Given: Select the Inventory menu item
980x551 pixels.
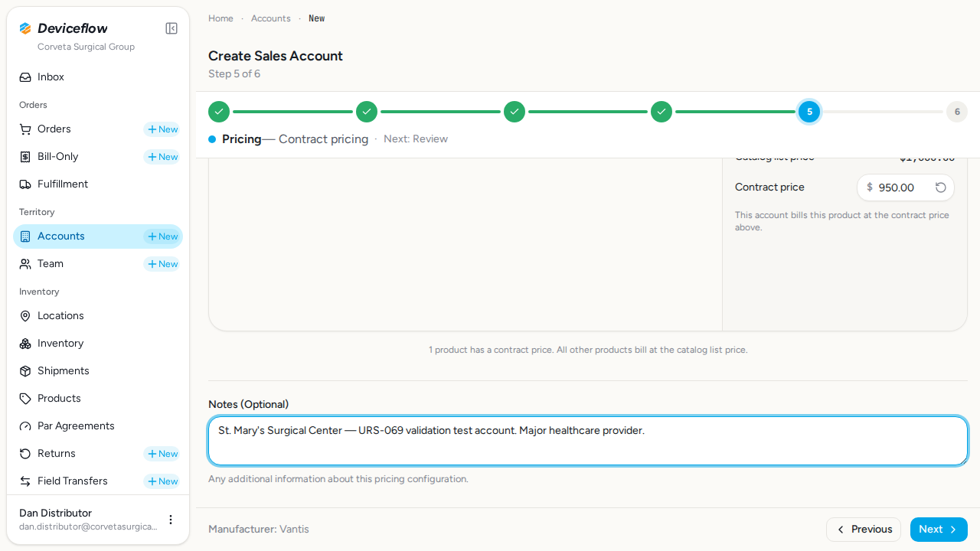Looking at the screenshot, I should click(x=98, y=344).
